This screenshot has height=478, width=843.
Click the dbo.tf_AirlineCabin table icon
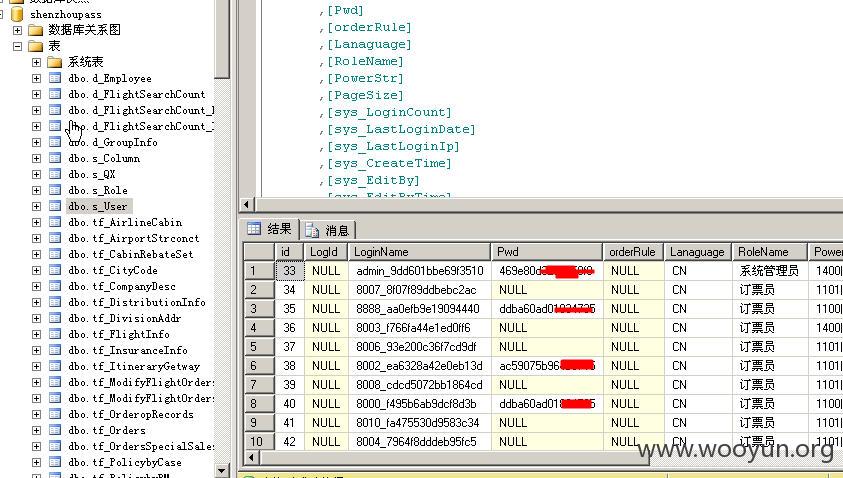[55, 223]
